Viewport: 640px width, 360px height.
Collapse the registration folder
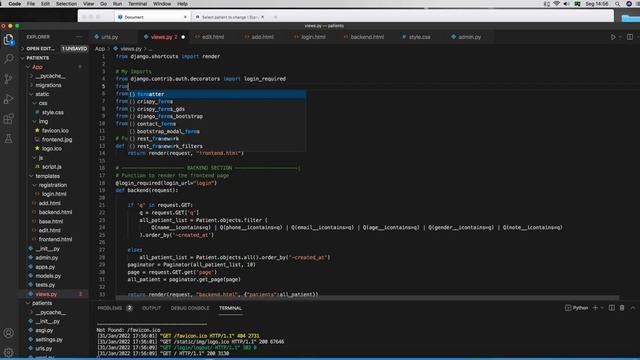click(x=52, y=185)
